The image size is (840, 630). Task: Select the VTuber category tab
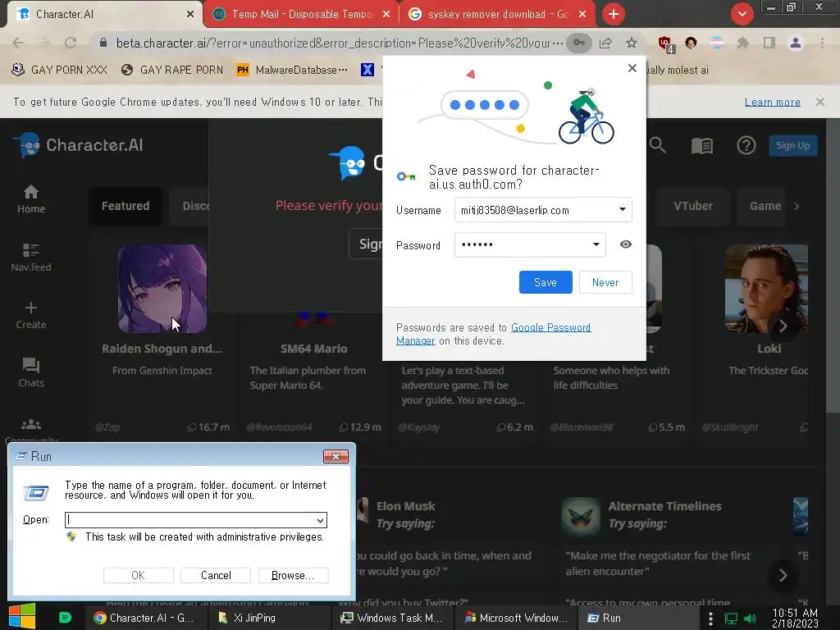tap(692, 206)
